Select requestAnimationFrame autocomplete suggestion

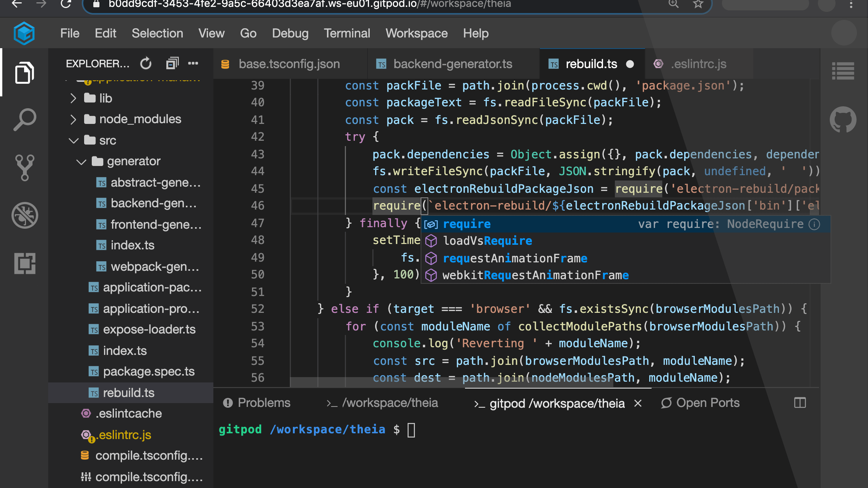coord(515,259)
